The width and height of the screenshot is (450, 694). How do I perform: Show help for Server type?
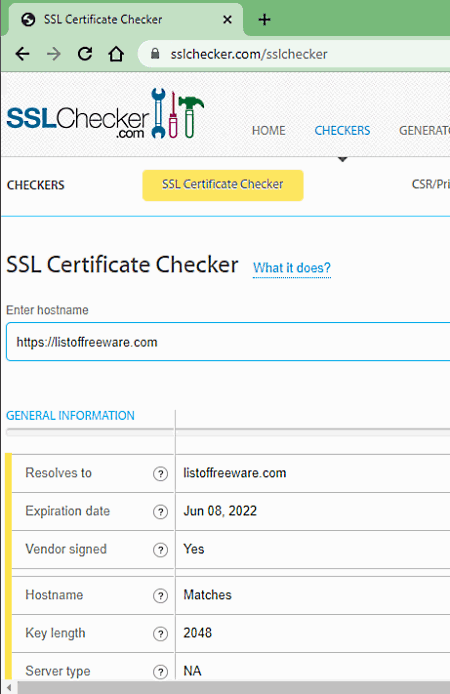click(x=160, y=672)
